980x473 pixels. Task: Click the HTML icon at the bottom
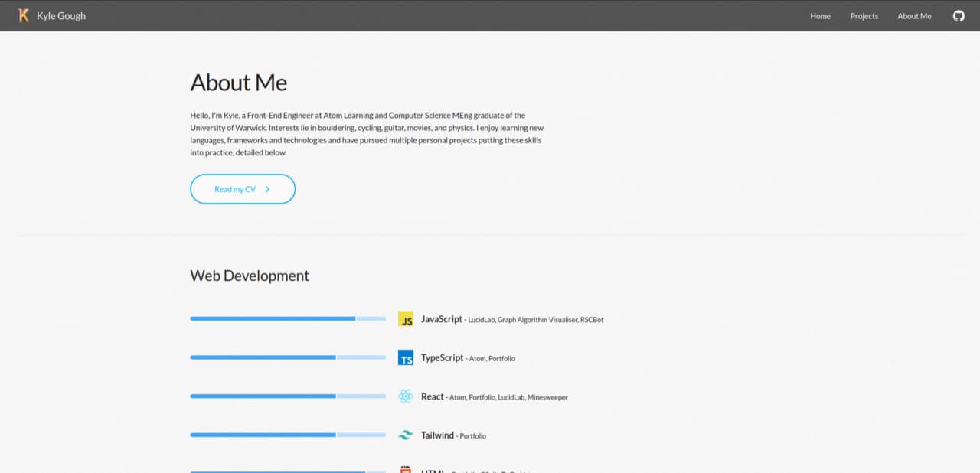point(406,469)
